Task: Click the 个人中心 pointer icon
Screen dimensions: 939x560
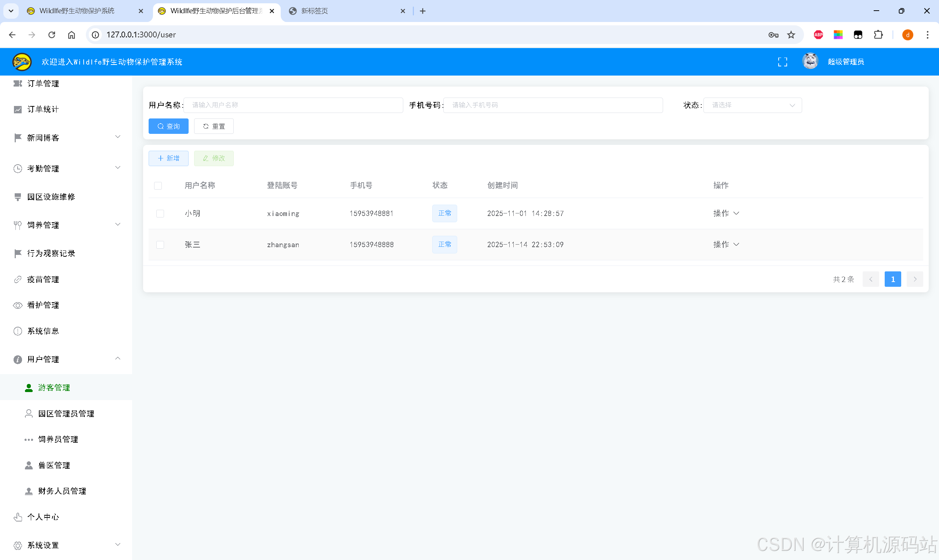Action: coord(18,517)
